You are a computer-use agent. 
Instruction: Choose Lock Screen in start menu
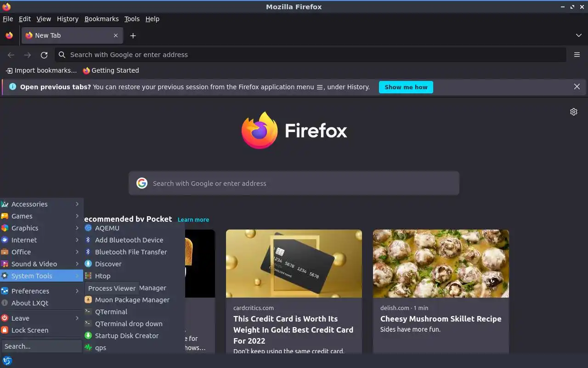(x=41, y=330)
